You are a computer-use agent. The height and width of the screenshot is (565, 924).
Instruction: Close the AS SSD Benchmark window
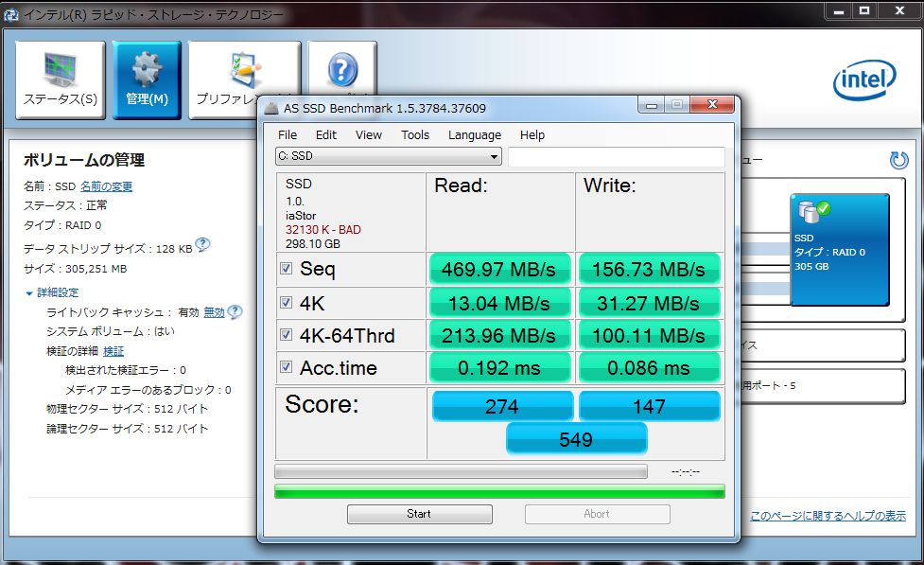712,104
